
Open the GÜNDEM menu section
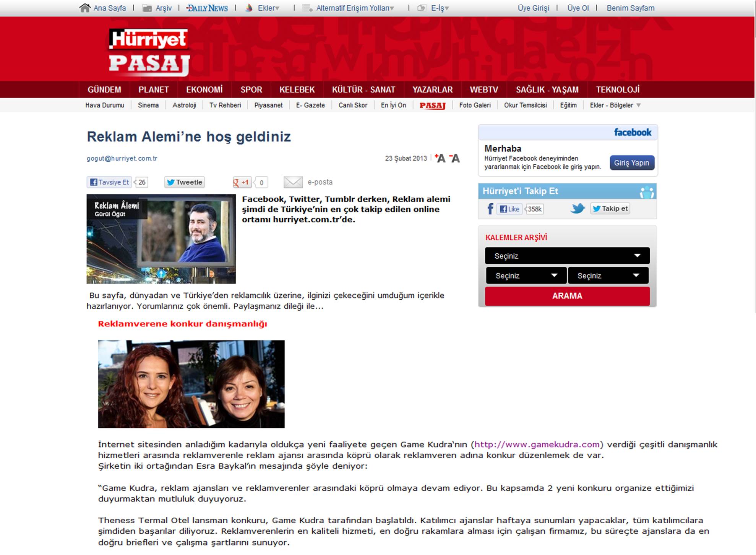coord(104,89)
